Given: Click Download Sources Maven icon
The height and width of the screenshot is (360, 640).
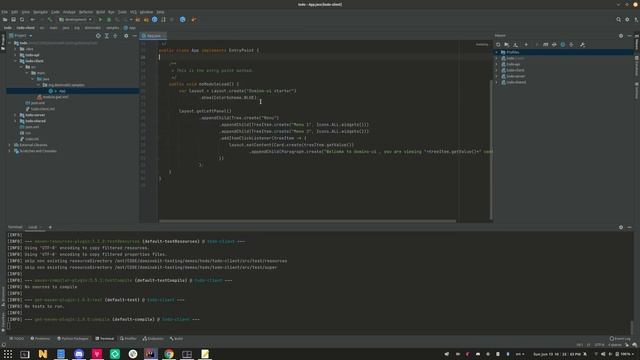Looking at the screenshot, I should tap(516, 44).
